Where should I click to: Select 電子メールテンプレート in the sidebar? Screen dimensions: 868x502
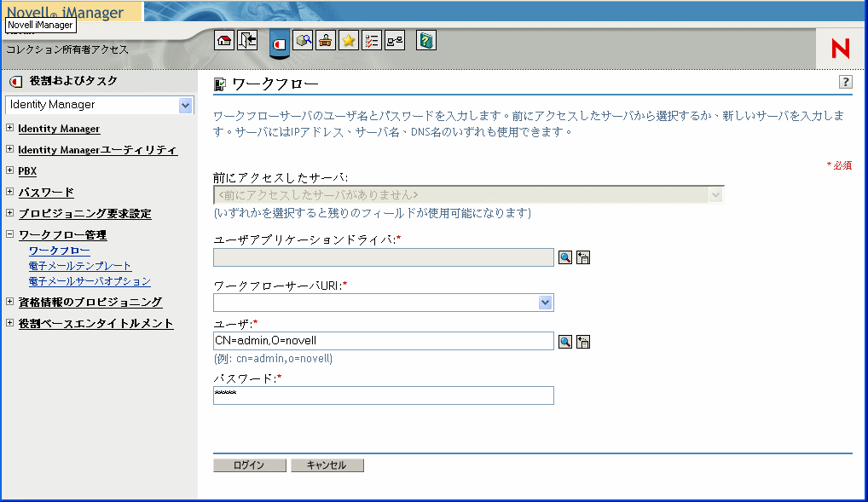click(80, 266)
